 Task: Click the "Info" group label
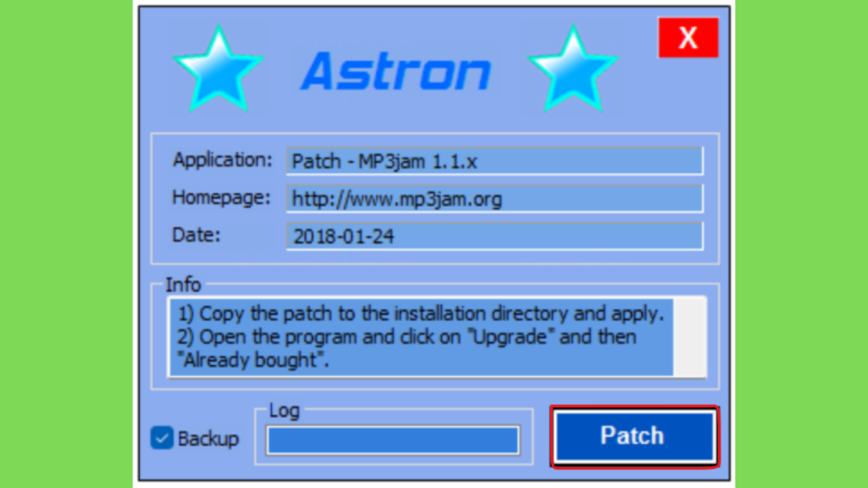pos(183,285)
